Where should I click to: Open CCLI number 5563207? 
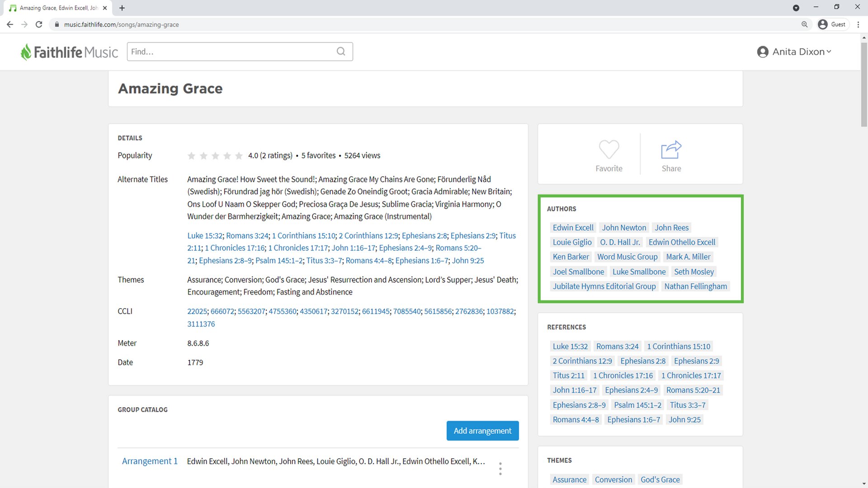pos(251,311)
